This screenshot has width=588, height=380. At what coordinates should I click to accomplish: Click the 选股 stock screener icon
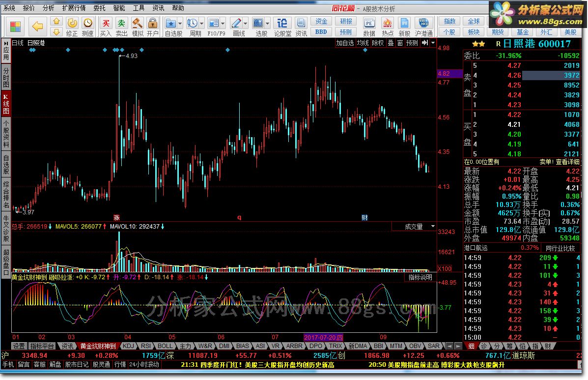(x=258, y=23)
